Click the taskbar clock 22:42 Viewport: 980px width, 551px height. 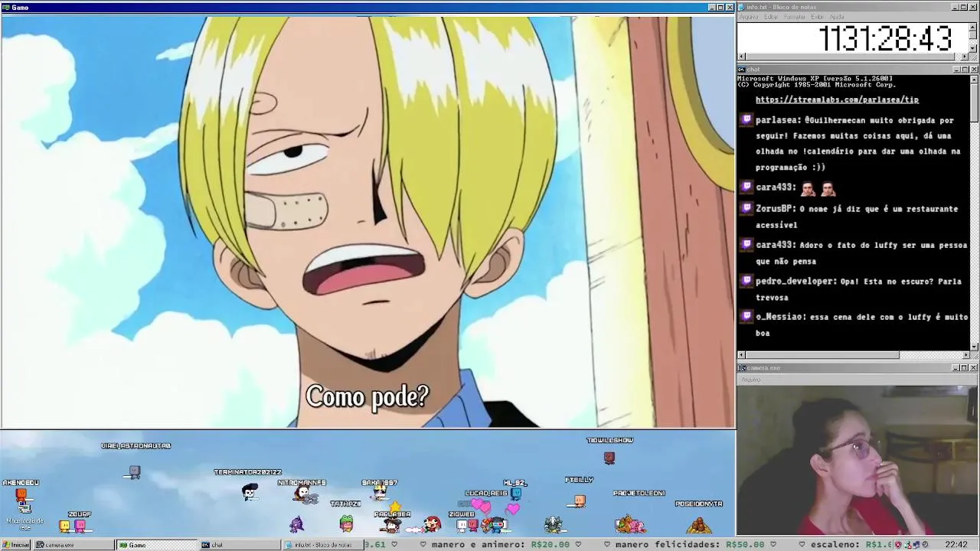click(956, 545)
